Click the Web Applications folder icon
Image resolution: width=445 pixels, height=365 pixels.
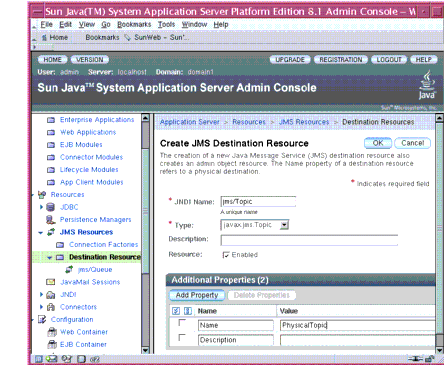51,133
